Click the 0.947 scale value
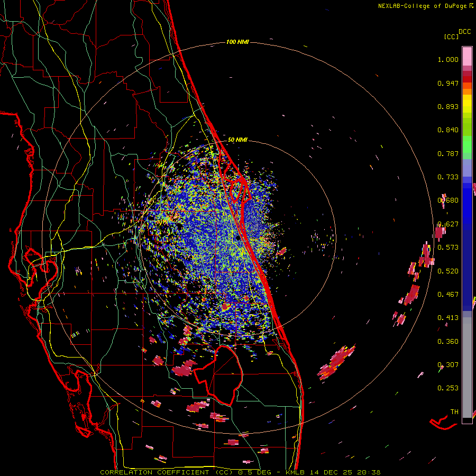 click(x=448, y=83)
